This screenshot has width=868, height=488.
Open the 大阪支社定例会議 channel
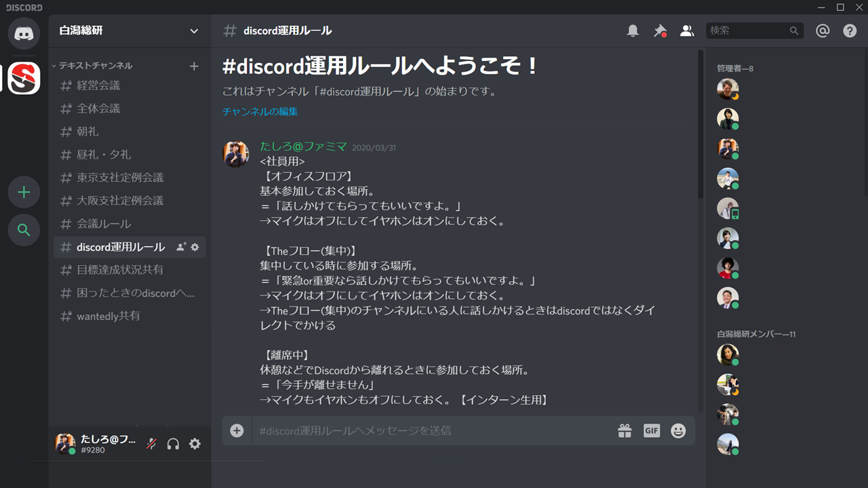coord(130,201)
